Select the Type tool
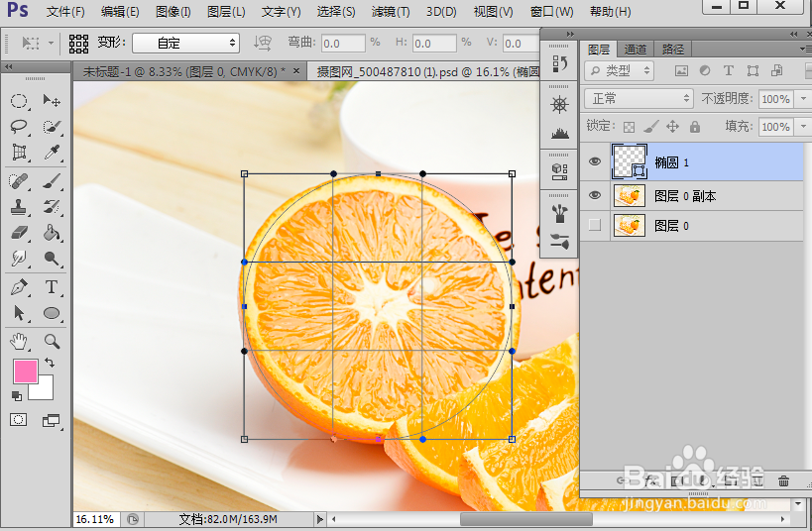The height and width of the screenshot is (531, 812). (52, 287)
